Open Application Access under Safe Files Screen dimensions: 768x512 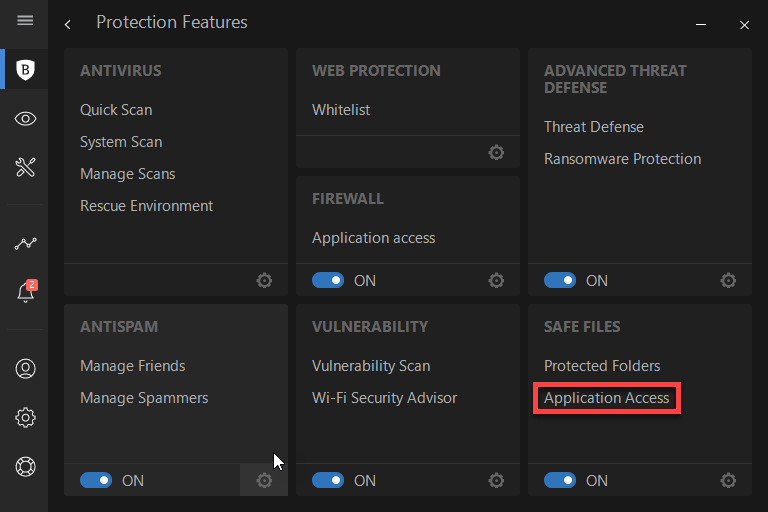tap(606, 398)
